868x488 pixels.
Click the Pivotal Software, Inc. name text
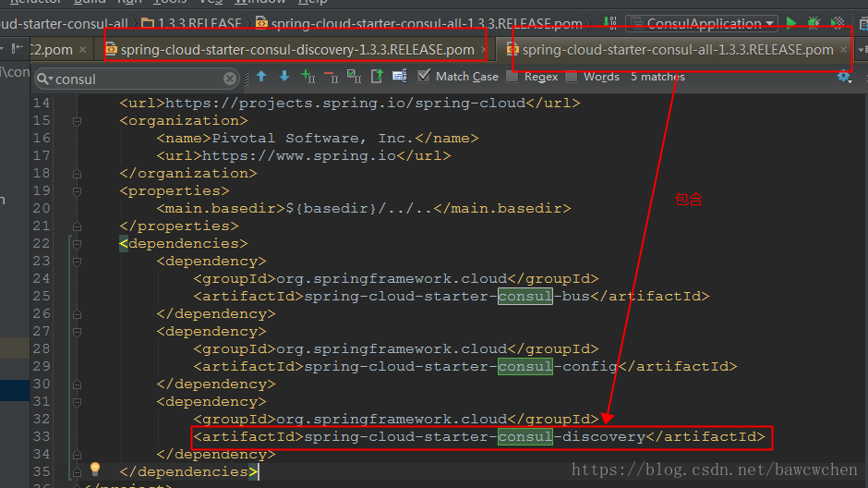[x=313, y=138]
